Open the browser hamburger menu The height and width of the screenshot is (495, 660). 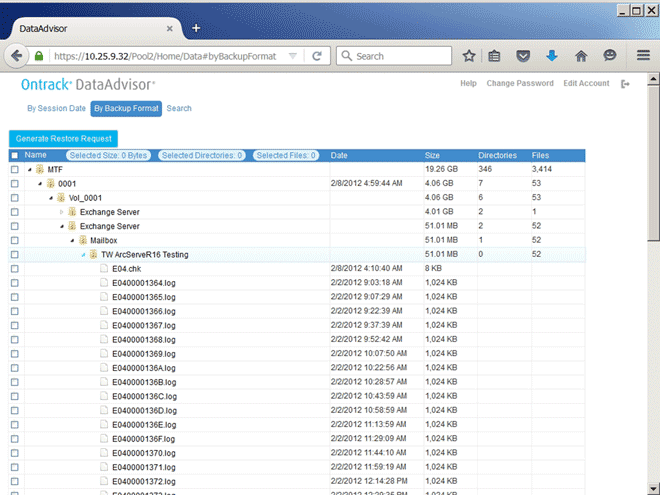point(643,56)
